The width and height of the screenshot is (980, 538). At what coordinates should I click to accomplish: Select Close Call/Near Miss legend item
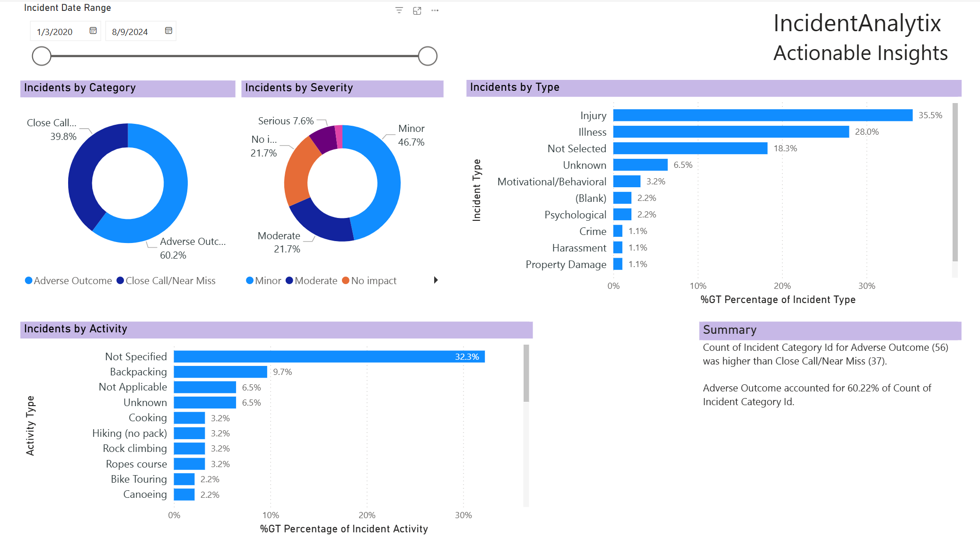click(x=166, y=281)
